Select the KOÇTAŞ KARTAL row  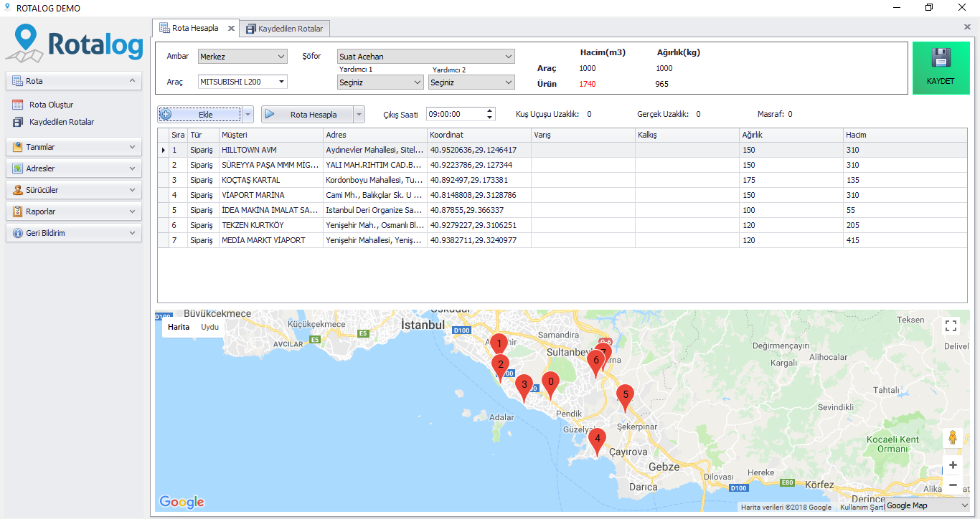tap(562, 180)
